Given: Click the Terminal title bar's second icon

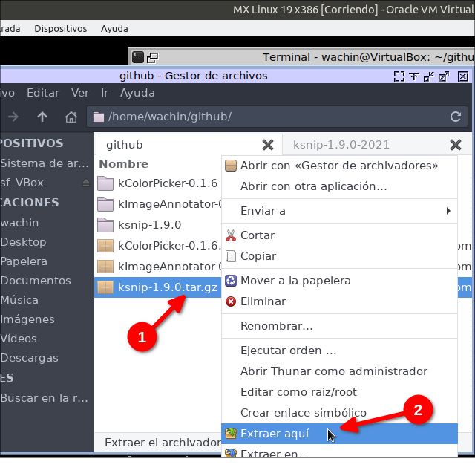Looking at the screenshot, I should click(x=153, y=57).
